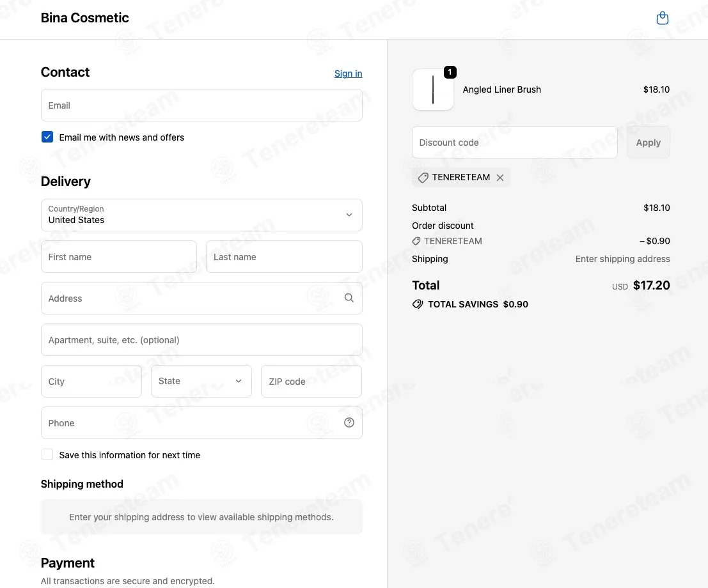This screenshot has width=708, height=588.
Task: Select the Angled Liner Brush thumbnail
Action: pos(432,89)
